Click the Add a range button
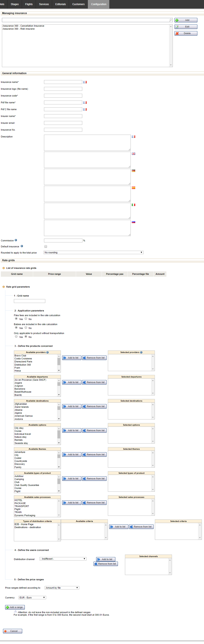Screen dimensions: 204x644 click(x=15, y=607)
